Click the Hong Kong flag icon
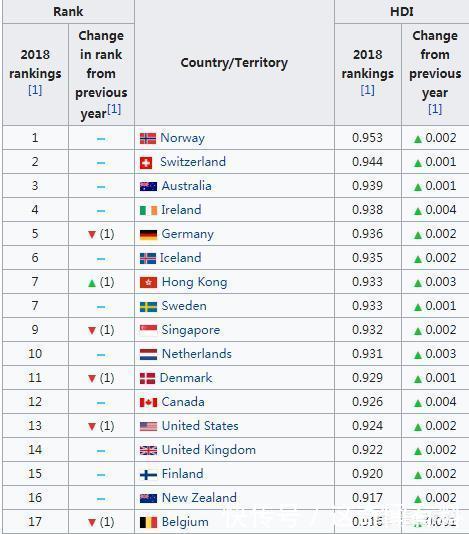This screenshot has width=469, height=534. (x=148, y=282)
